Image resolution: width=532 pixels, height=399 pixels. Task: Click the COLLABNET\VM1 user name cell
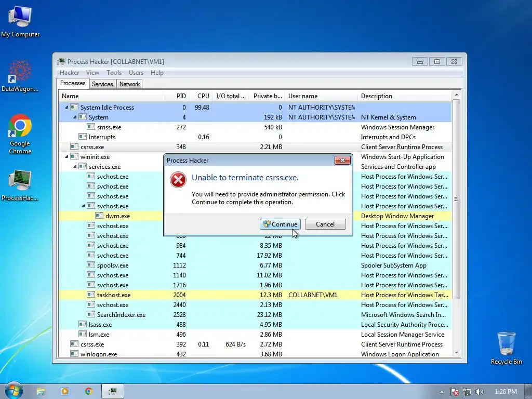[313, 295]
